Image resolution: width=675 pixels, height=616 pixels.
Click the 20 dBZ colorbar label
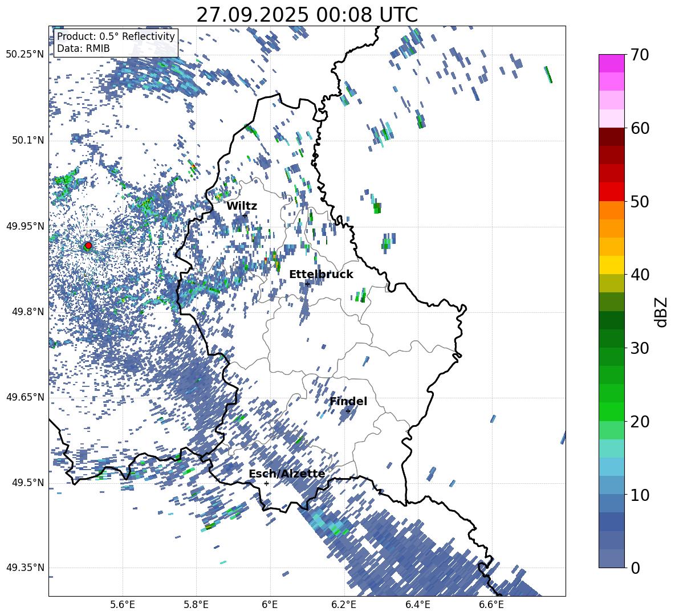pyautogui.click(x=640, y=422)
